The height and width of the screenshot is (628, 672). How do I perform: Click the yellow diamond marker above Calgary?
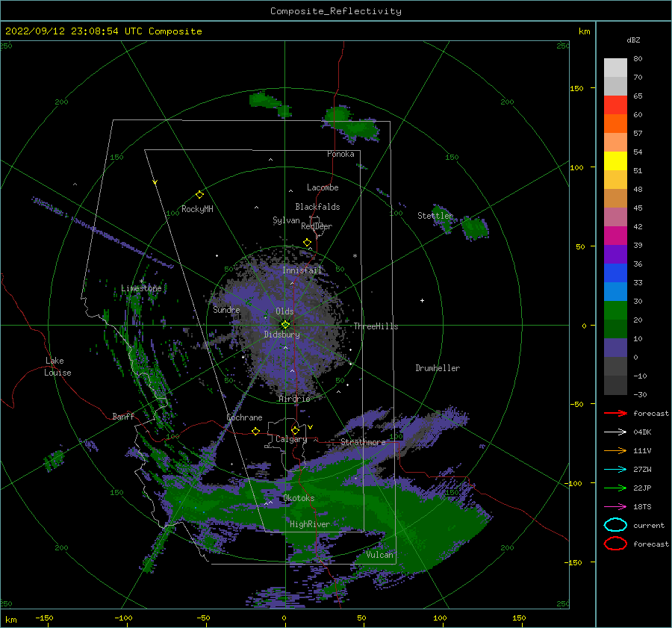pyautogui.click(x=295, y=430)
